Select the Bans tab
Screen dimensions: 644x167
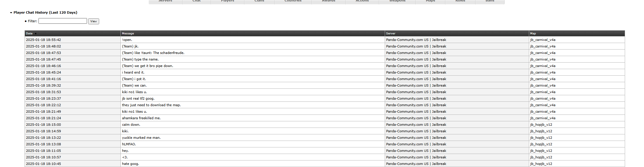[x=490, y=1]
